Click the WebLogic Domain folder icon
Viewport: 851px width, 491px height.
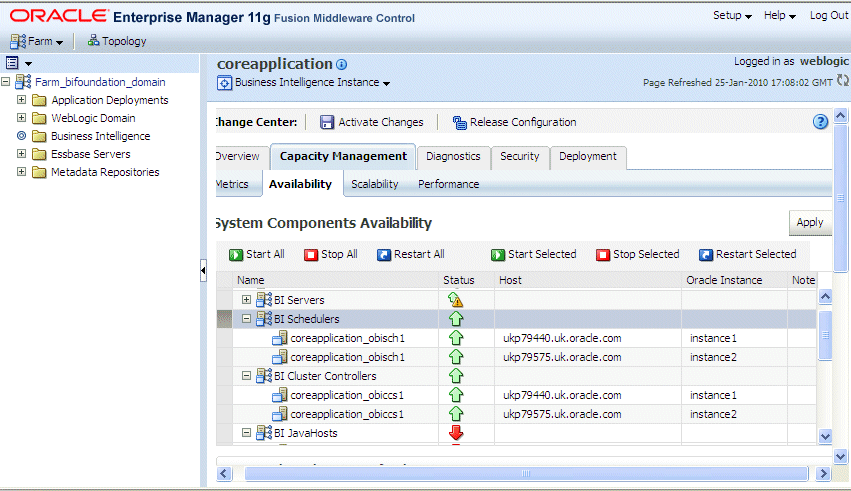(39, 118)
